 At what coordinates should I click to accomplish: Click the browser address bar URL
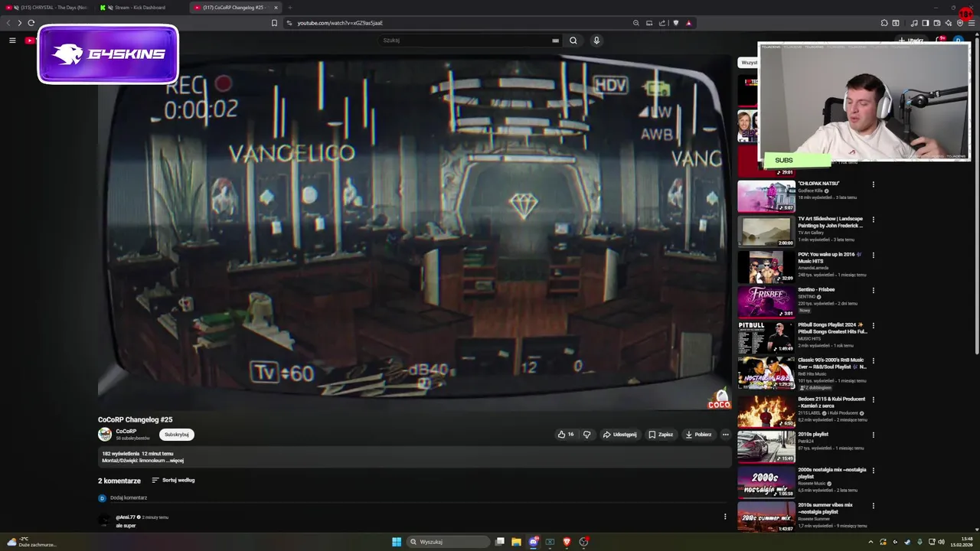tap(340, 23)
